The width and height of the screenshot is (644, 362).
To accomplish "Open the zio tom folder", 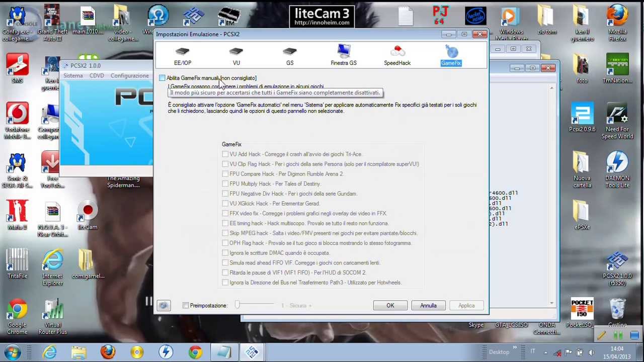I will pos(547,20).
